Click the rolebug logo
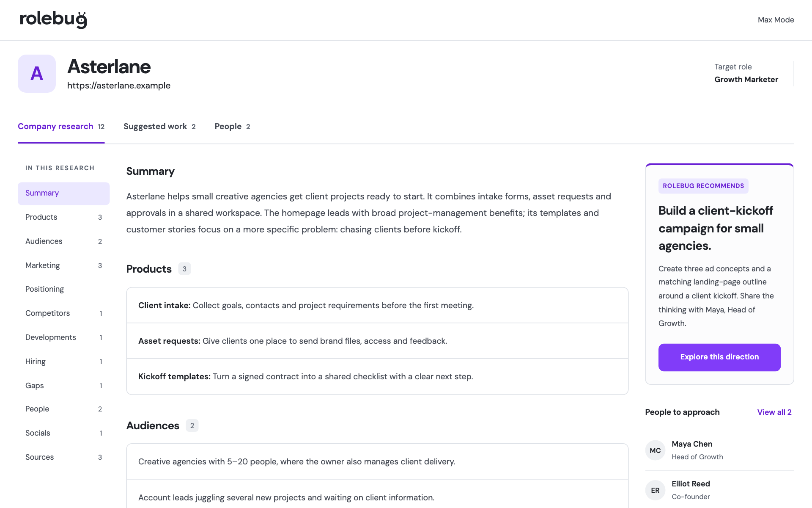The image size is (812, 508). point(53,19)
